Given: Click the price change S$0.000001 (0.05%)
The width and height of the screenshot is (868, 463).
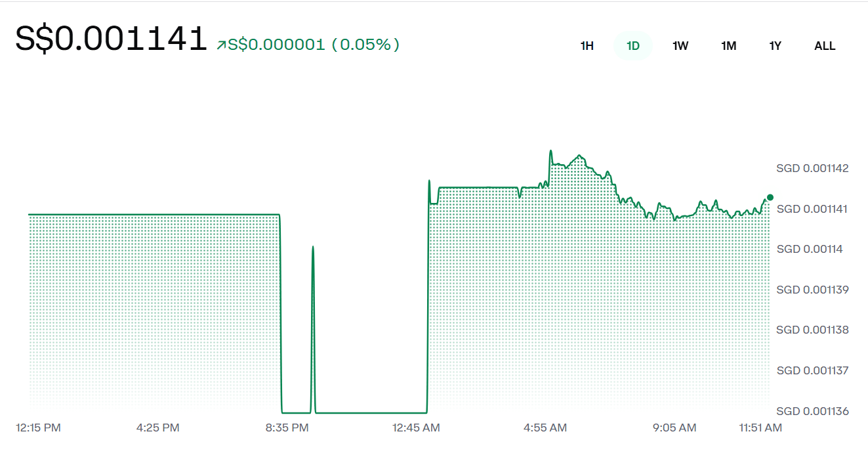Looking at the screenshot, I should tap(314, 45).
